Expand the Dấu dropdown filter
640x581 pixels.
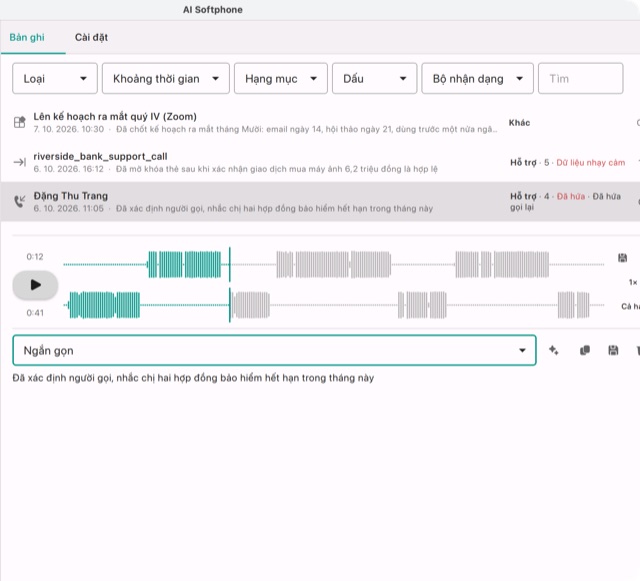(374, 78)
